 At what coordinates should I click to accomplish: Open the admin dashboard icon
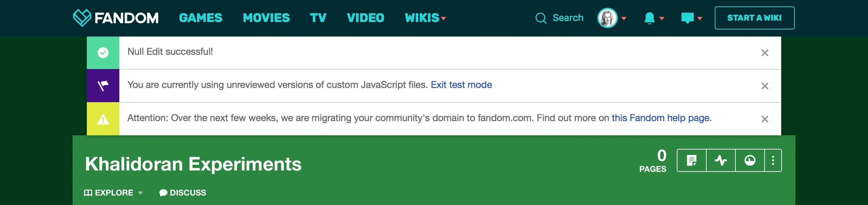click(x=750, y=160)
